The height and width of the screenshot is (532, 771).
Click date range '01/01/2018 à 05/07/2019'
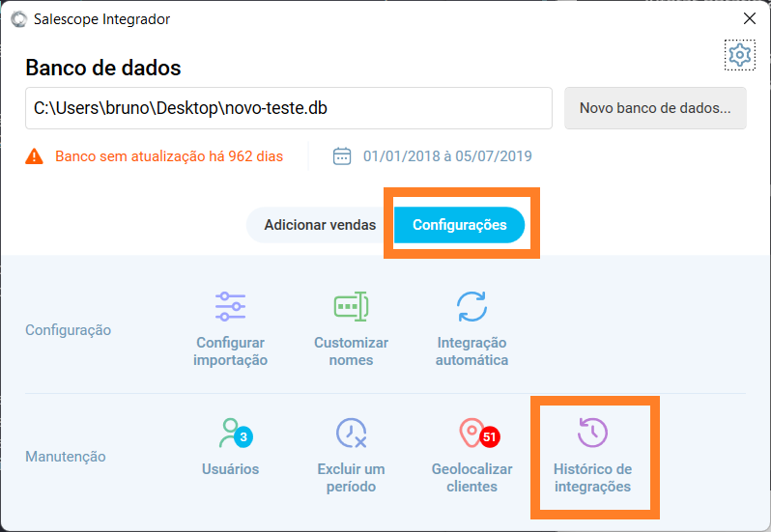pos(447,156)
